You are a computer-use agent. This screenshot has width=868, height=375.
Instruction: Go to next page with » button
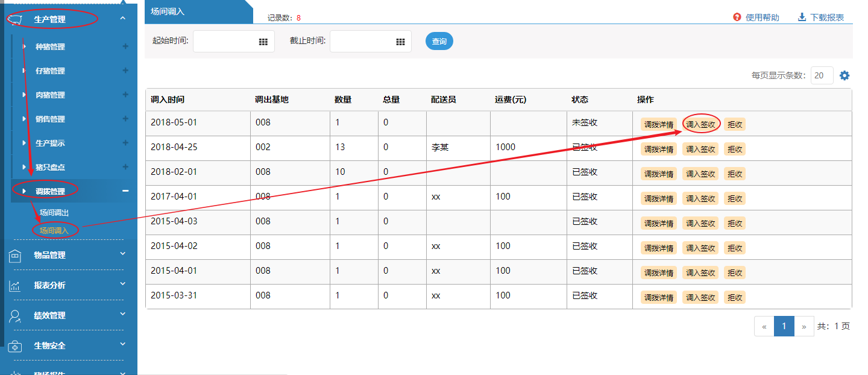pyautogui.click(x=804, y=326)
